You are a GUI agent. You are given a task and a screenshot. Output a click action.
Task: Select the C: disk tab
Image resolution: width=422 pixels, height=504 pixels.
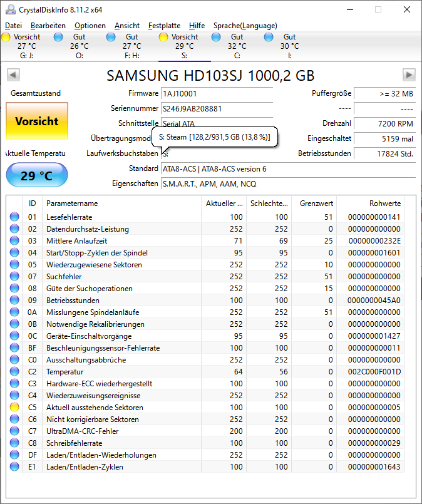click(237, 46)
